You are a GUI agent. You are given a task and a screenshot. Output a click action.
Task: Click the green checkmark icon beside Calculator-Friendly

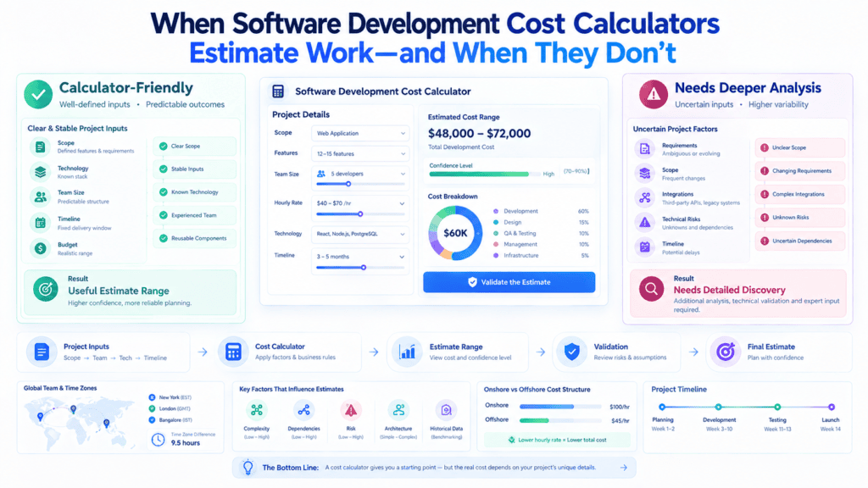38,95
